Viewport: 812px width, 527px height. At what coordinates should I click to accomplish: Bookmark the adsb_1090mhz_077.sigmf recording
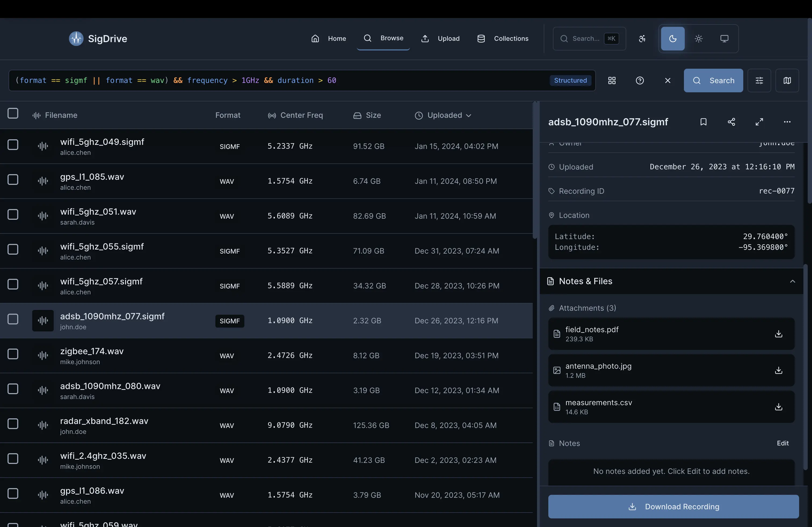[x=704, y=122]
